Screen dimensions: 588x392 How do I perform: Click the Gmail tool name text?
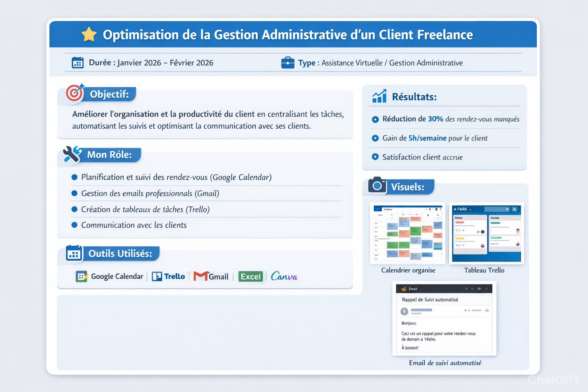[219, 277]
